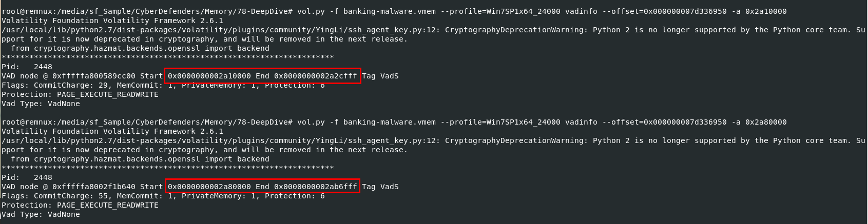Click start address 0x0000000002a80000
Screen dimensions: 868x224
(x=209, y=187)
